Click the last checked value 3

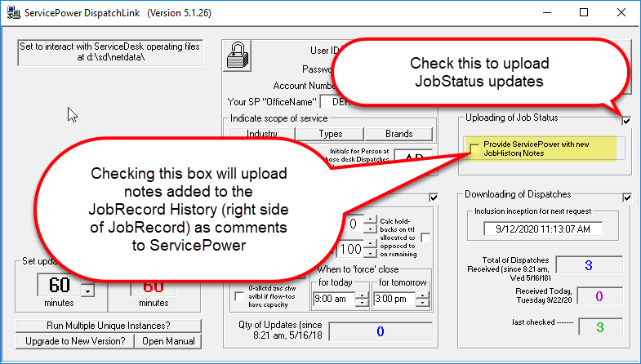tap(599, 326)
